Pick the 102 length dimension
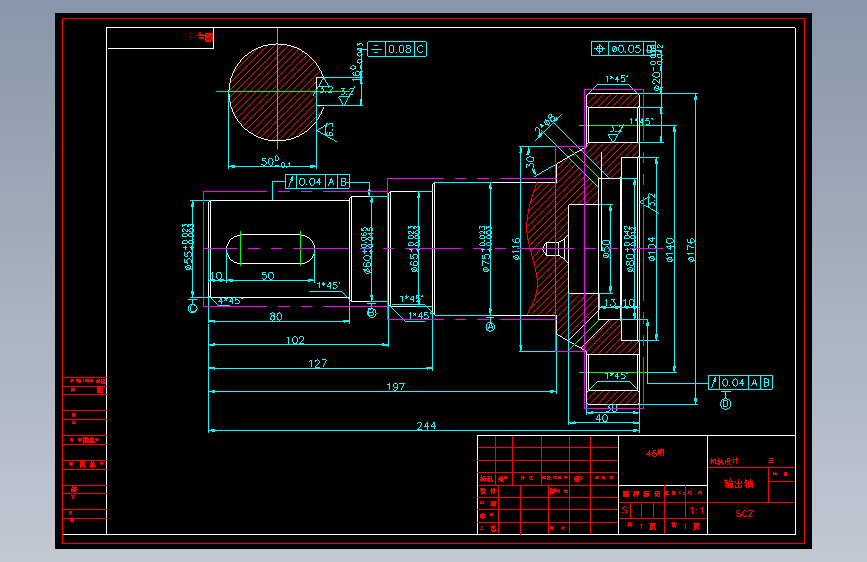 [x=295, y=340]
